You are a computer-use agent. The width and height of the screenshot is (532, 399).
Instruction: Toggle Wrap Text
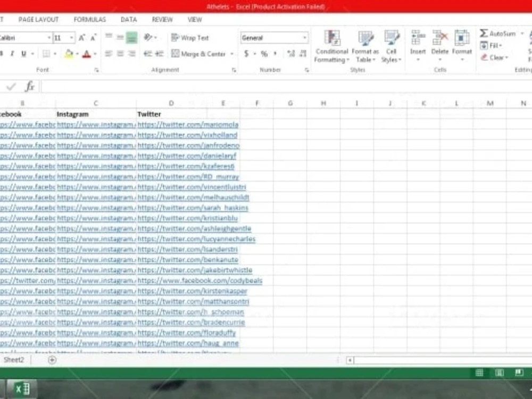[190, 38]
